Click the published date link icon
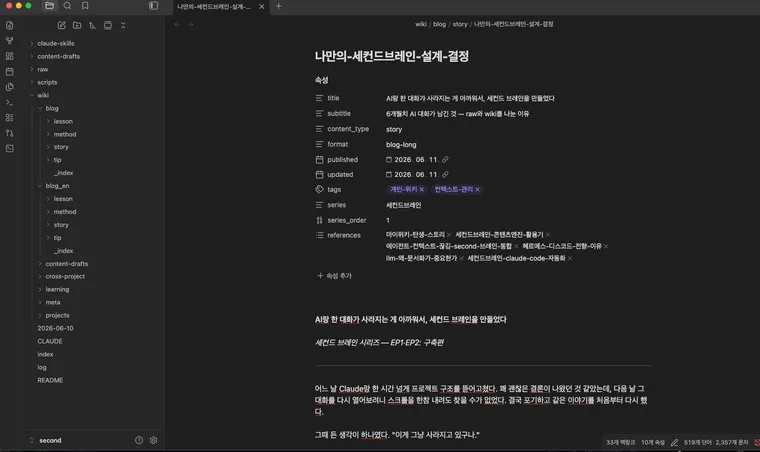The height and width of the screenshot is (452, 760). 445,159
